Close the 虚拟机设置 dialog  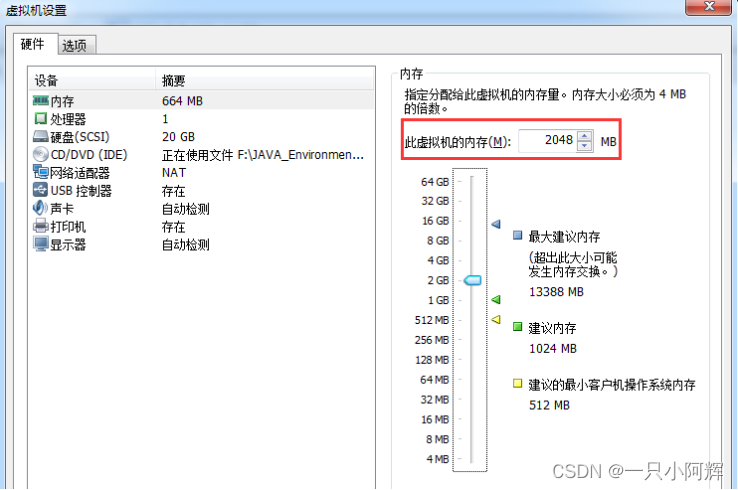[708, 7]
